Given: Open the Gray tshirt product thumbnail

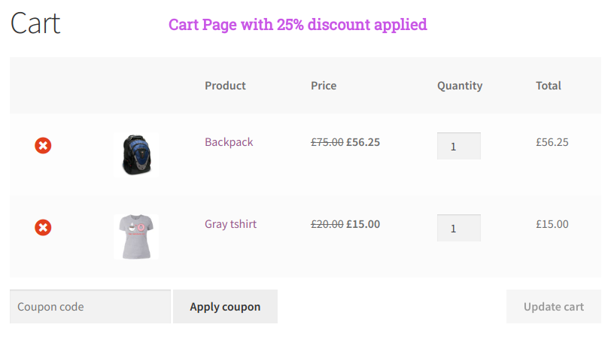Looking at the screenshot, I should 136,237.
